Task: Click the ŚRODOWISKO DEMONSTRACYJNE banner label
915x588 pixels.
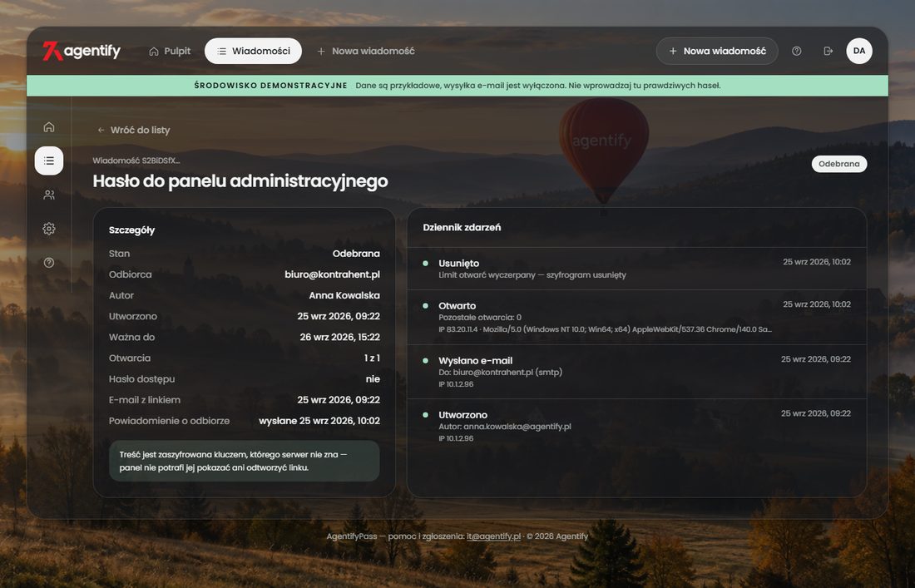Action: (x=271, y=85)
